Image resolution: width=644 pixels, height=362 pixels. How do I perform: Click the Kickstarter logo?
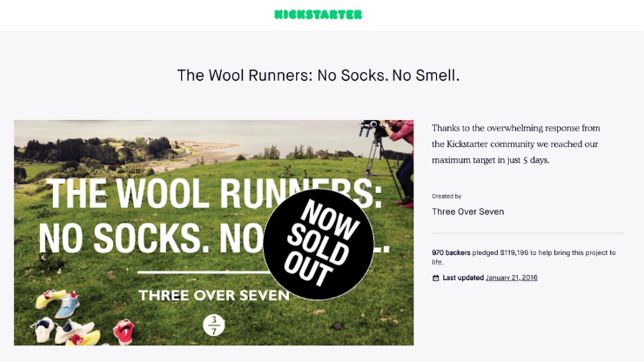point(319,15)
